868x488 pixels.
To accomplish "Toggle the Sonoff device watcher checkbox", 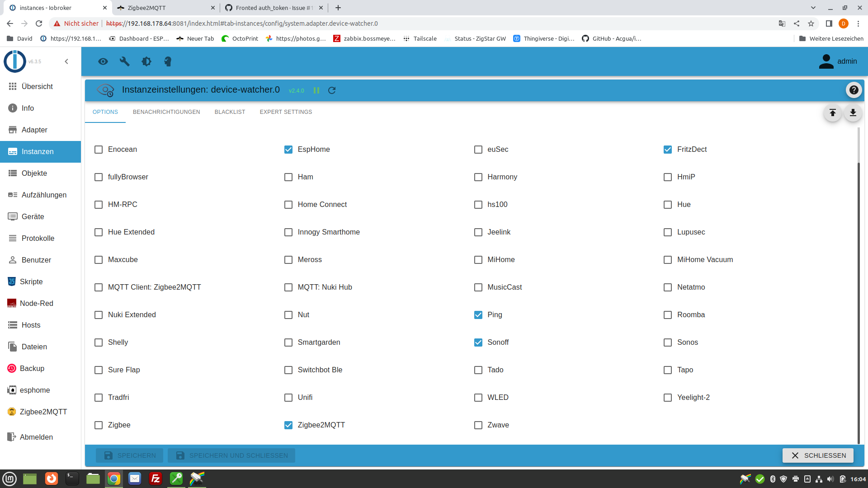I will click(478, 342).
